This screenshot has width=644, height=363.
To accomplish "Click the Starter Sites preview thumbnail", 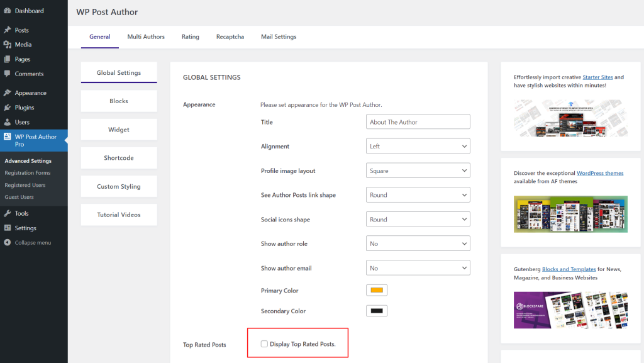I will pyautogui.click(x=570, y=118).
